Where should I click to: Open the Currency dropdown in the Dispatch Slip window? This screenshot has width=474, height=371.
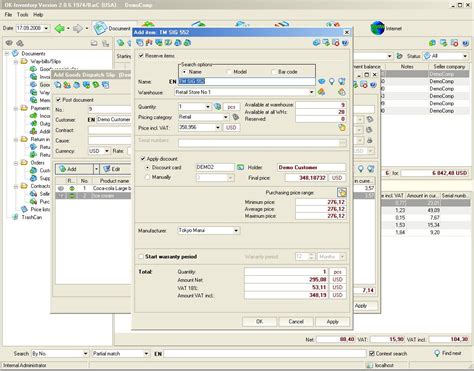click(x=107, y=151)
